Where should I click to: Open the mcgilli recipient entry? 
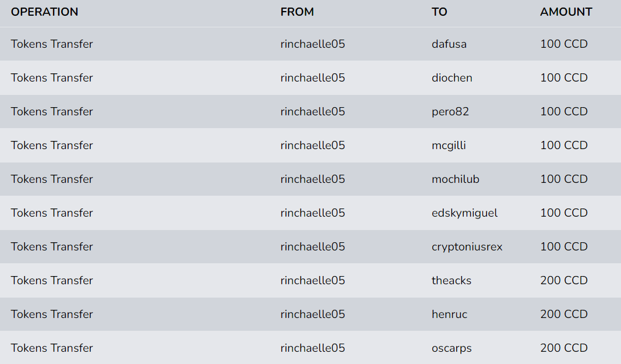449,146
